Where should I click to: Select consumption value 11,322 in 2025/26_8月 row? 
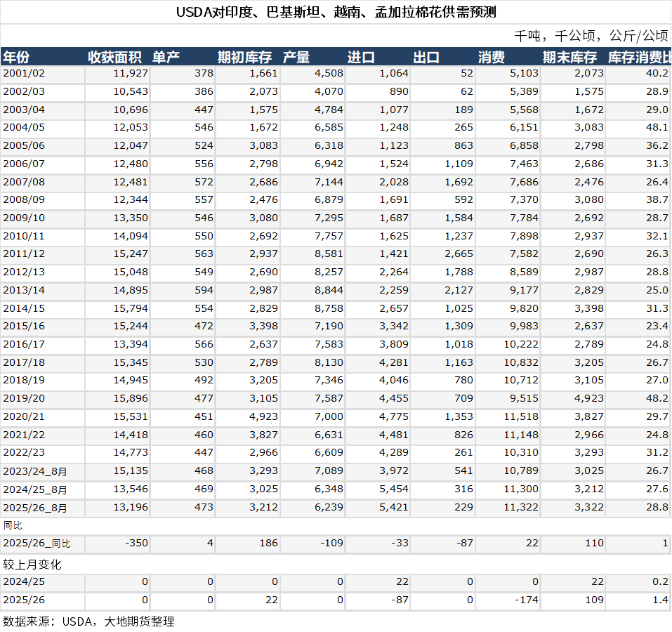(521, 507)
